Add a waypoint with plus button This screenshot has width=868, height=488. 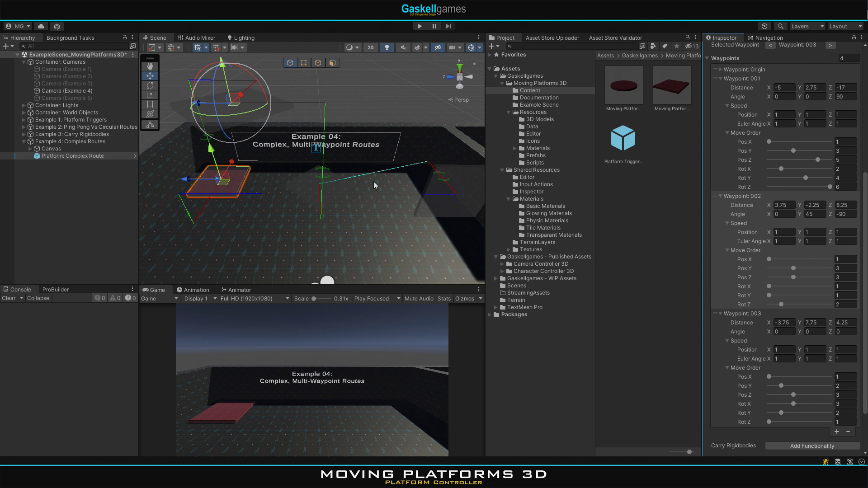[x=837, y=432]
